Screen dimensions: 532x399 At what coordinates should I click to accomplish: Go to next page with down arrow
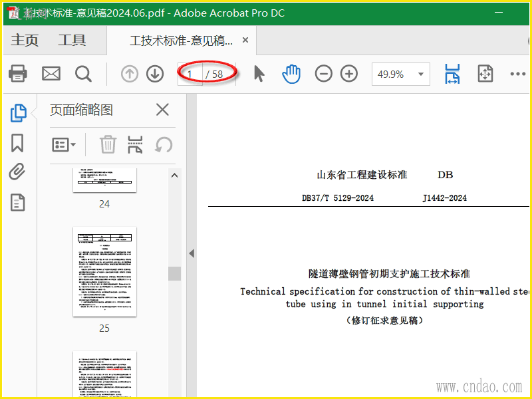coord(155,74)
